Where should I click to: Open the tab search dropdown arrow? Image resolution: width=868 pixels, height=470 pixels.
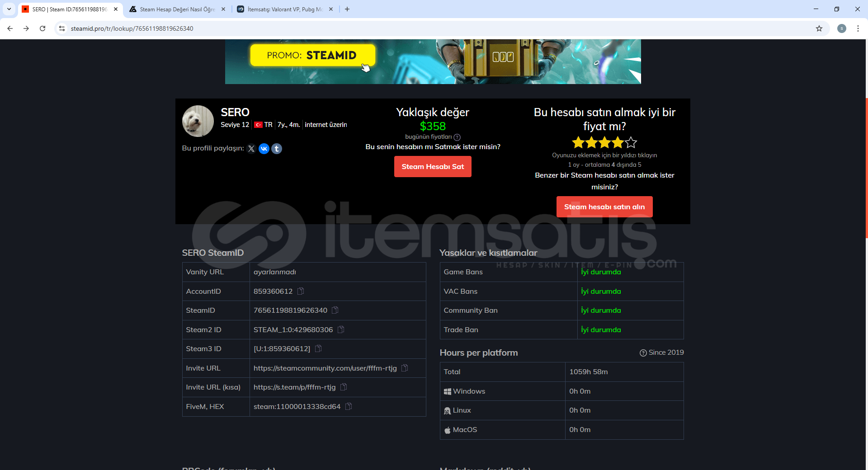pyautogui.click(x=9, y=9)
